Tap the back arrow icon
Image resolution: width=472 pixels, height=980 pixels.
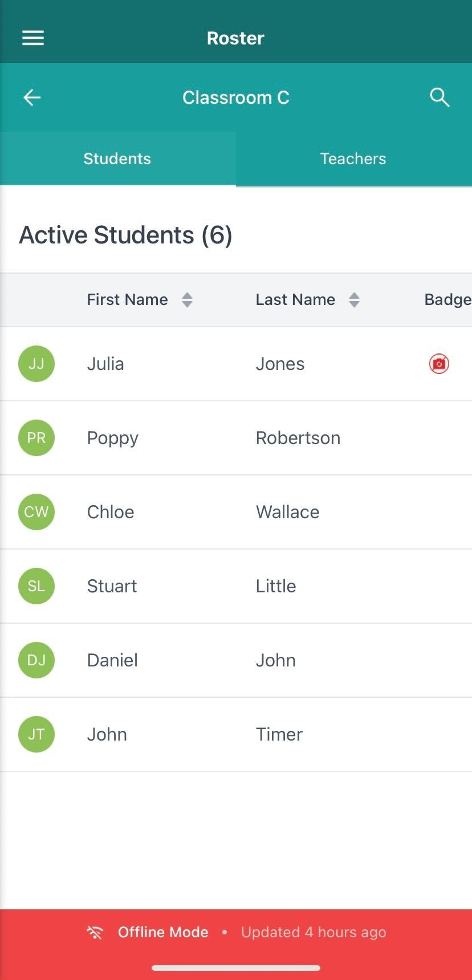click(x=32, y=97)
